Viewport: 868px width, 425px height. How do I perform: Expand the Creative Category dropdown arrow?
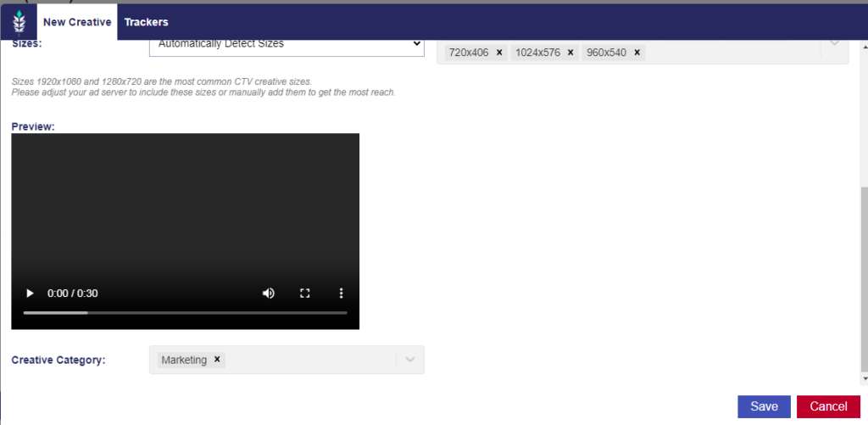tap(409, 360)
